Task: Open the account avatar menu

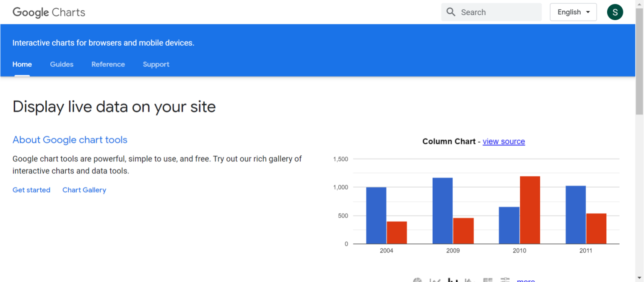Action: pyautogui.click(x=615, y=12)
